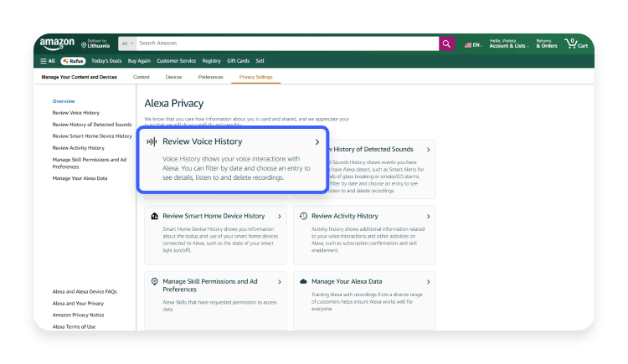The height and width of the screenshot is (364, 628).
Task: Open Alexa and Alexa Device FAQs
Action: [85, 291]
